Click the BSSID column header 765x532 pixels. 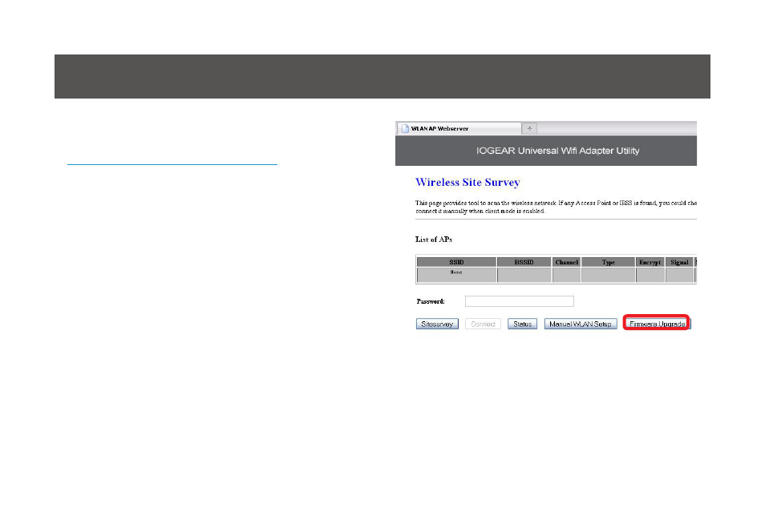click(524, 262)
